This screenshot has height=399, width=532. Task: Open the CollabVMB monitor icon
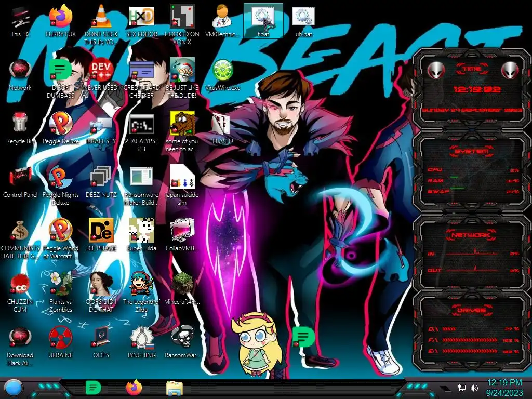coord(182,235)
